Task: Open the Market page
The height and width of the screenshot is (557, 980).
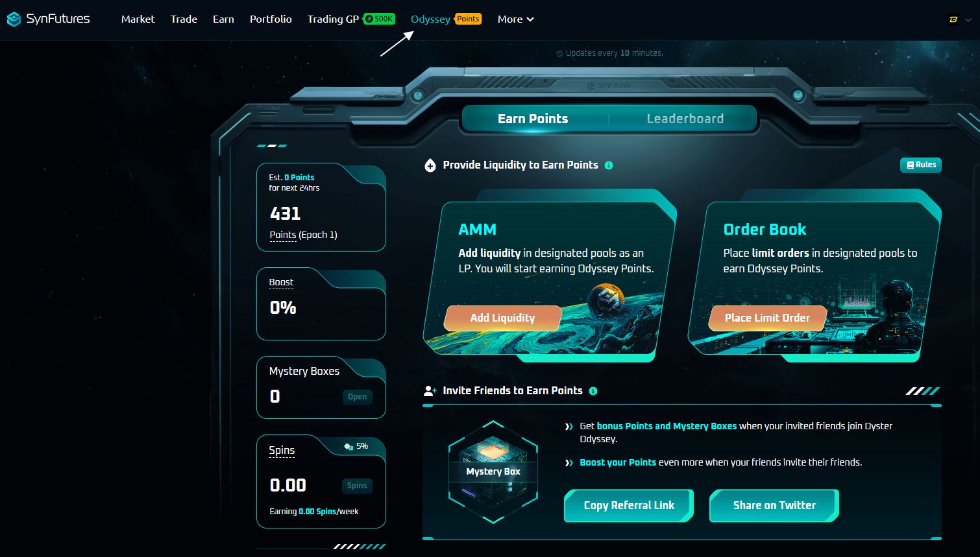Action: pos(138,19)
